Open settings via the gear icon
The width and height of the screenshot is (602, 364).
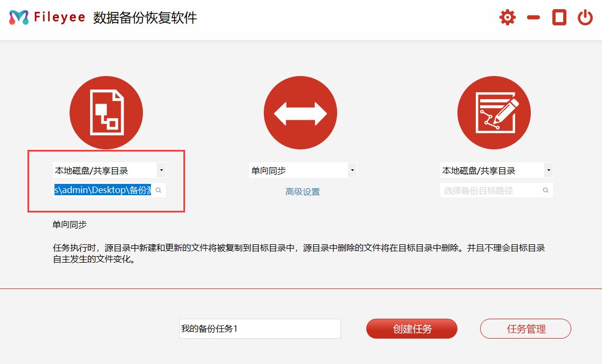tap(507, 17)
